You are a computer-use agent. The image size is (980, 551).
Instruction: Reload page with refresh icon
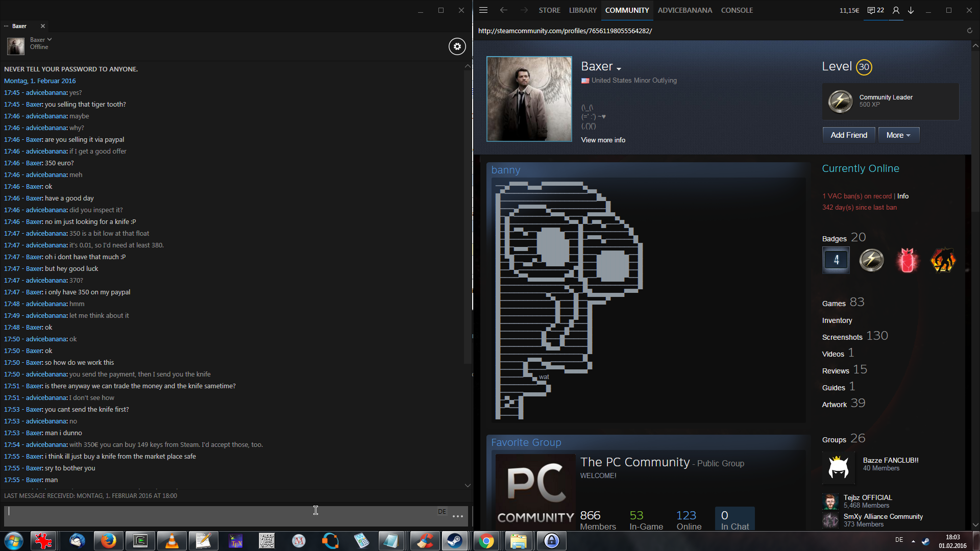pos(969,31)
